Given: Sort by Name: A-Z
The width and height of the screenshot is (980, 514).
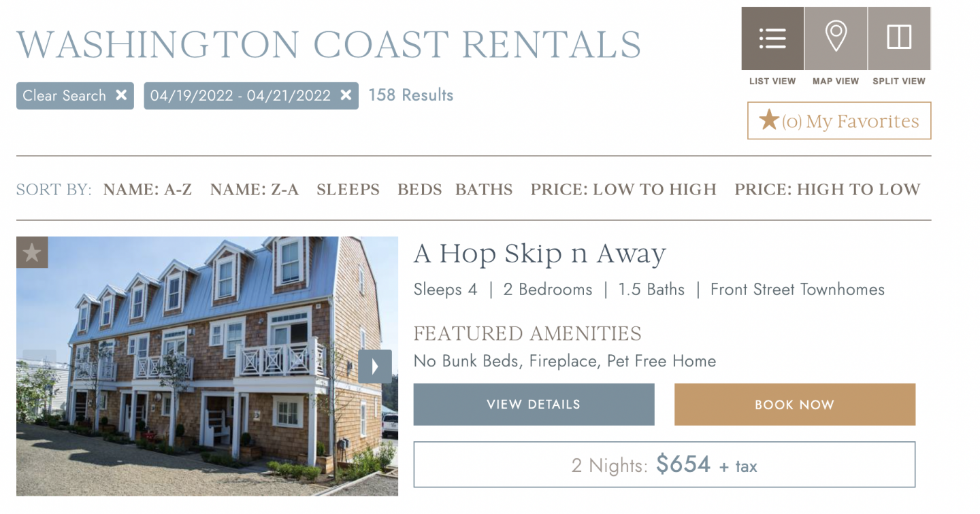Looking at the screenshot, I should click(148, 190).
